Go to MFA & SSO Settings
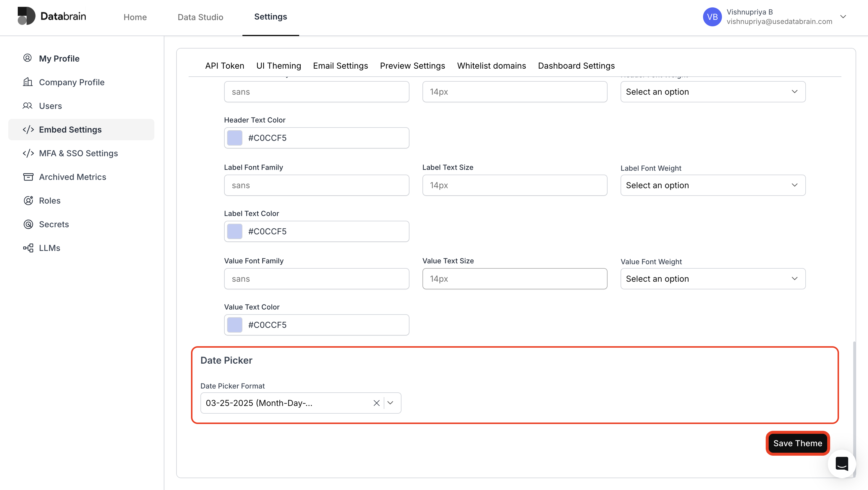 coord(78,153)
